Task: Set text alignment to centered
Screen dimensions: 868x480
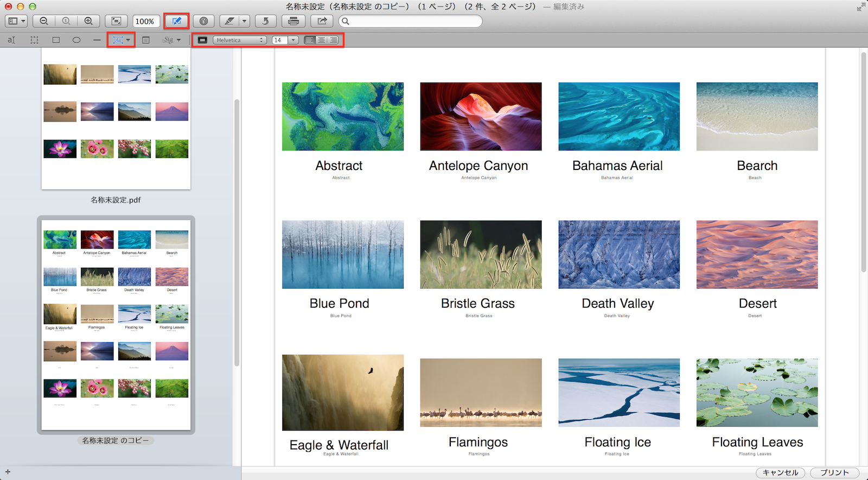Action: pyautogui.click(x=322, y=40)
